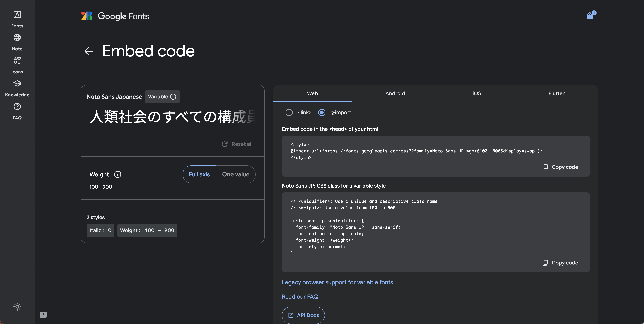This screenshot has height=324, width=644.
Task: Click the send feedback icon
Action: pos(43,315)
